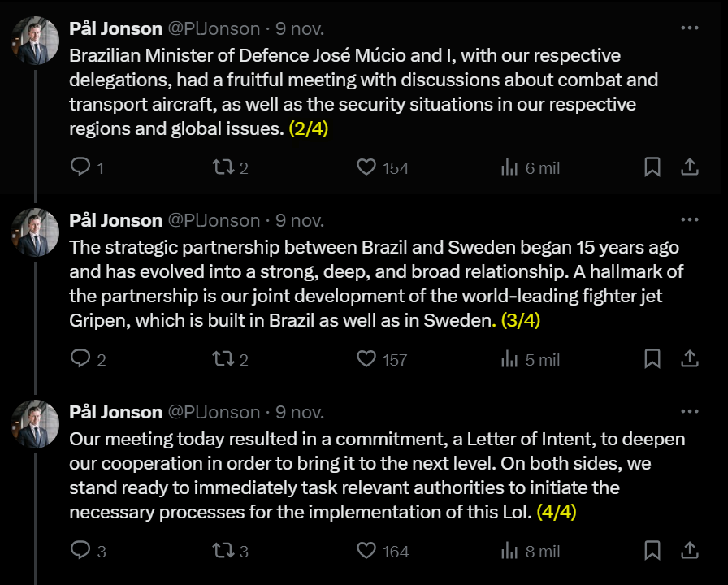Open more options for the (2/4) tweet
Screen dimensions: 728x585
coord(690,28)
